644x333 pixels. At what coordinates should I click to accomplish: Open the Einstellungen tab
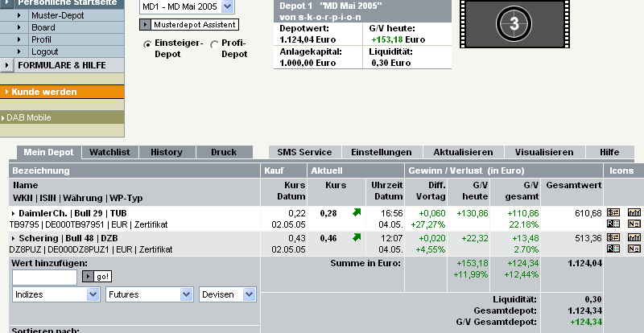click(x=382, y=152)
